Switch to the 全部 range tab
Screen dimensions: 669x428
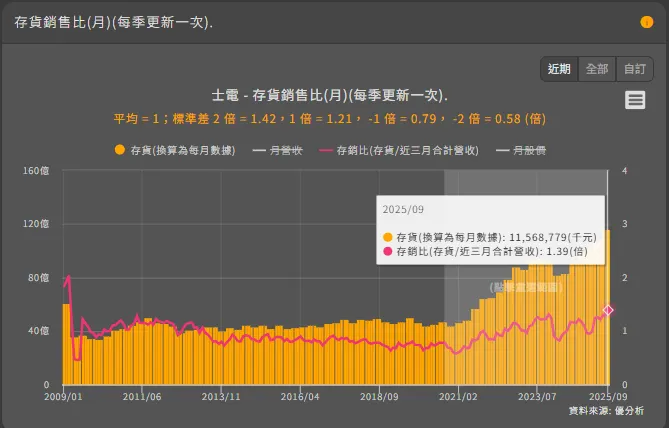597,69
